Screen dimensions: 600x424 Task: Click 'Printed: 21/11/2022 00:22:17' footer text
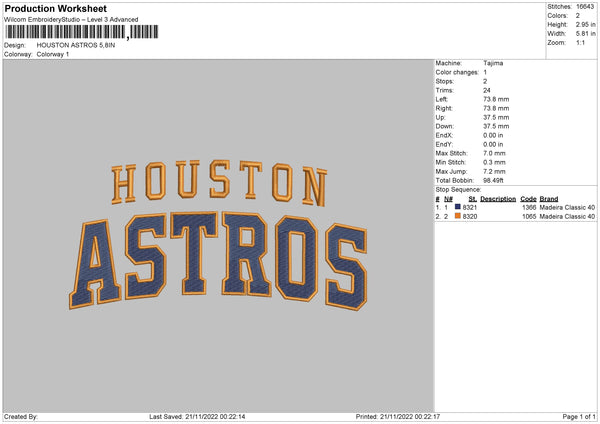398,417
